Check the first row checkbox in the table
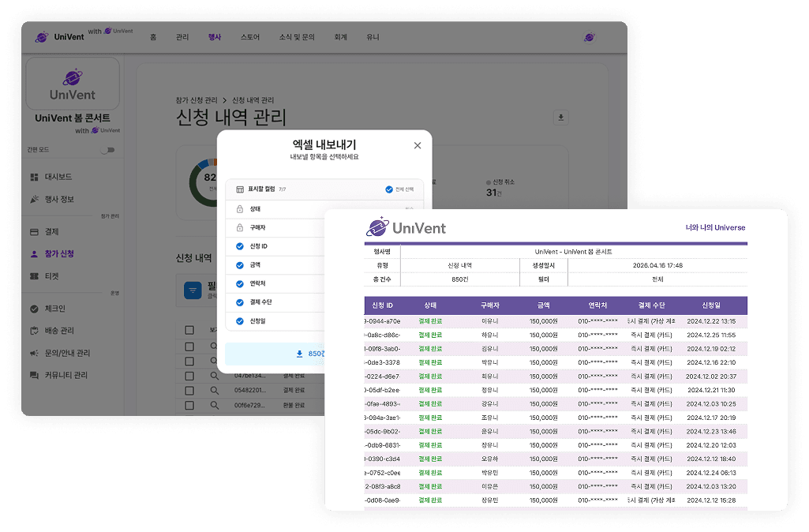The image size is (809, 532). click(190, 345)
